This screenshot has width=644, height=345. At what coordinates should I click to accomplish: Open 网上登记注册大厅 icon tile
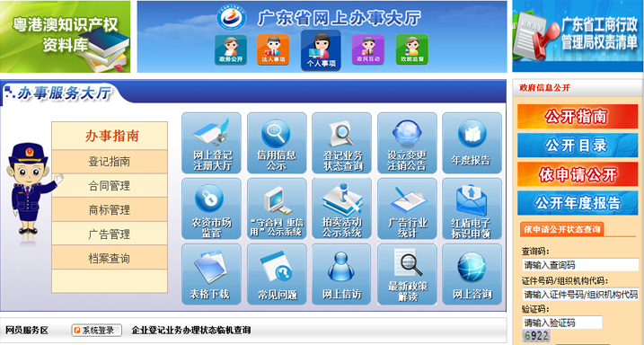(x=211, y=143)
